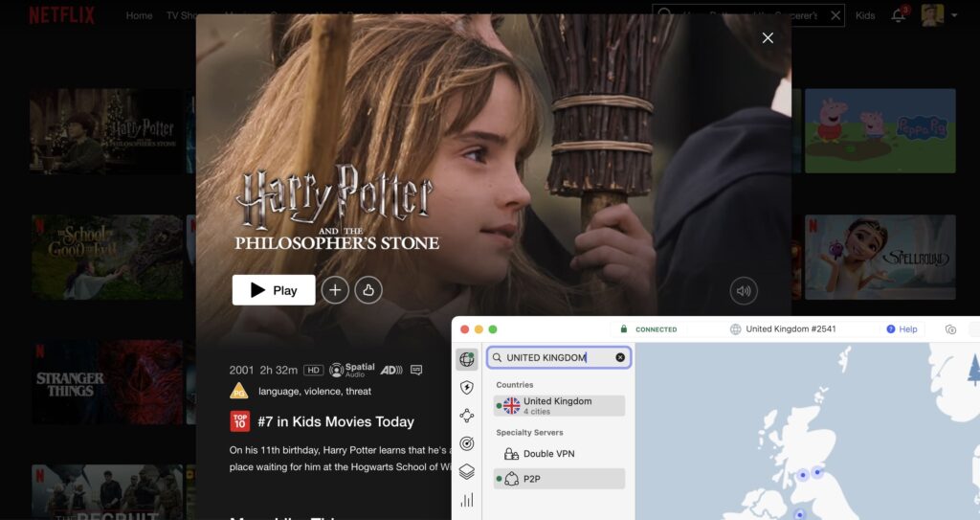The width and height of the screenshot is (980, 520).
Task: Open VPN globe server list sidebar icon
Action: pos(467,359)
